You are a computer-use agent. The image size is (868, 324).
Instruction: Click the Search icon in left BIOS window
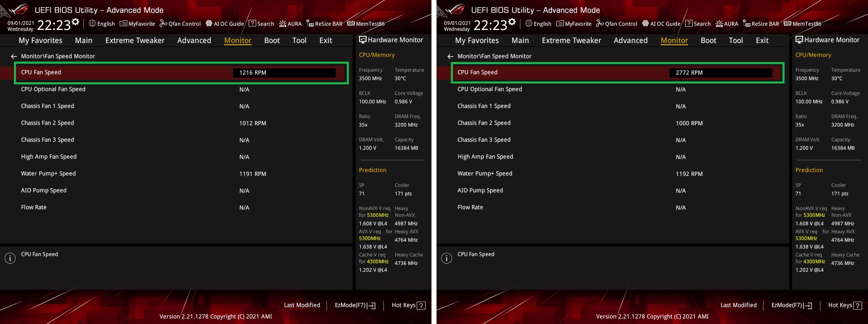(x=261, y=24)
